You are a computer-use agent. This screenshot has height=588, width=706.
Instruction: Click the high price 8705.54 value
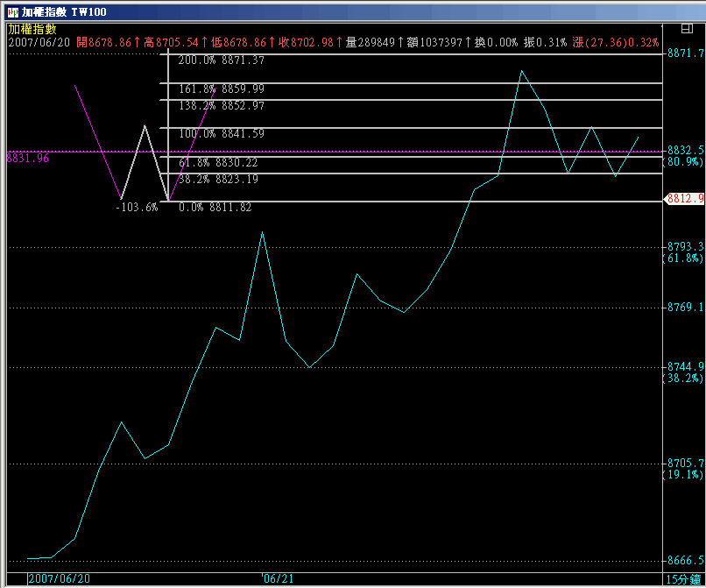[177, 42]
